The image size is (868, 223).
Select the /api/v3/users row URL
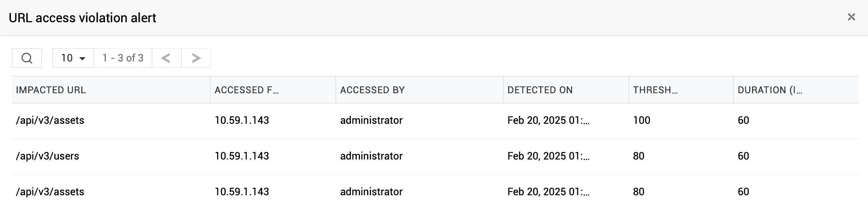pyautogui.click(x=48, y=156)
